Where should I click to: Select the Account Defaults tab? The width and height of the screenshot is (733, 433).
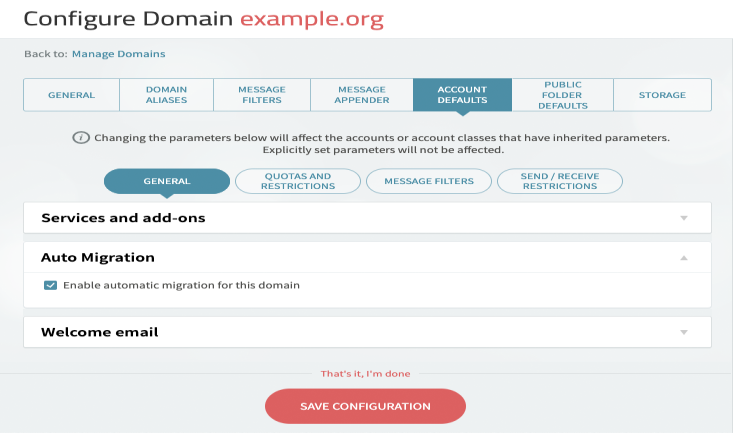[x=462, y=95]
